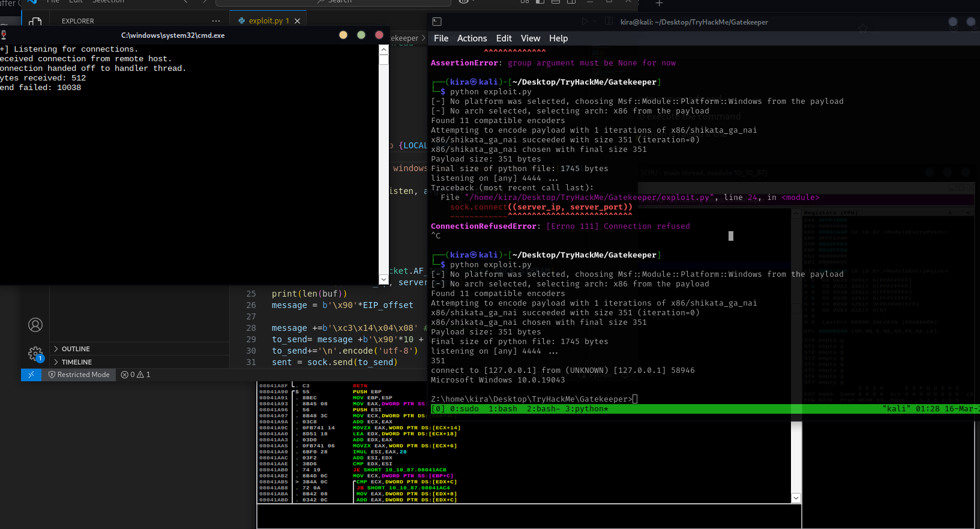Screen dimensions: 980x529
Task: Click the Wine glass icon on cmd.exe window
Action: tap(4, 35)
